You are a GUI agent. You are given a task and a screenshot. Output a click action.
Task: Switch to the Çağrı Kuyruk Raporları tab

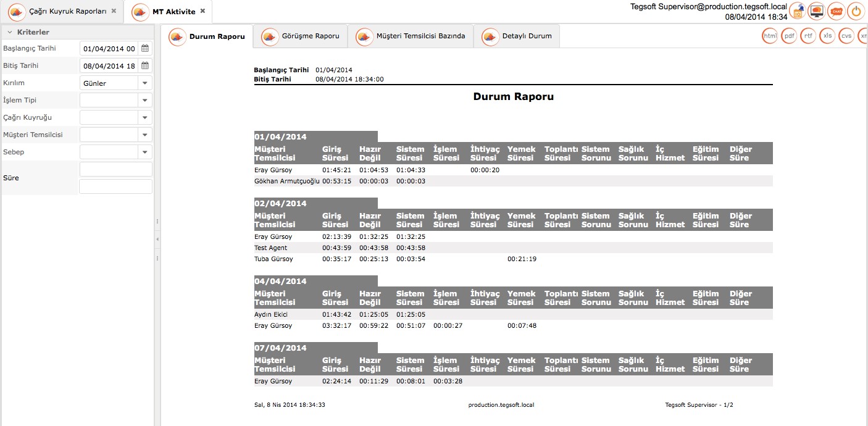click(62, 12)
